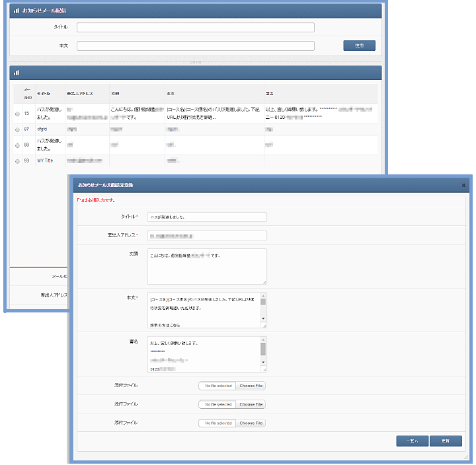
Task: Click the 差出人アドレス field in the dialog
Action: (206, 235)
